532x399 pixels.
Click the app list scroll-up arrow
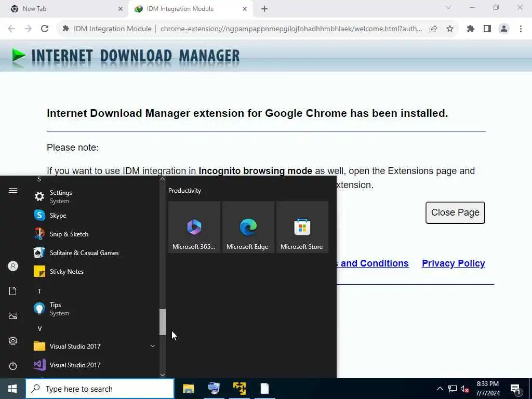[x=163, y=179]
